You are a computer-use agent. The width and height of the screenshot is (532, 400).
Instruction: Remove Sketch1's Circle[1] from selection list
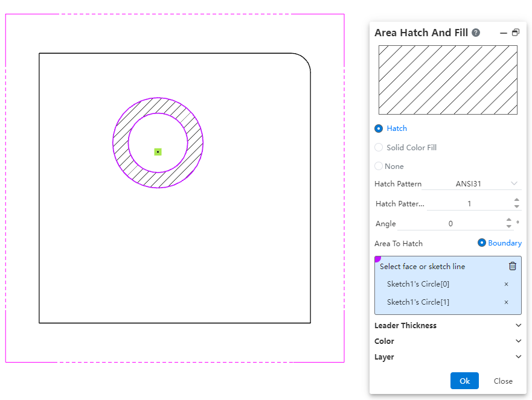(x=506, y=302)
